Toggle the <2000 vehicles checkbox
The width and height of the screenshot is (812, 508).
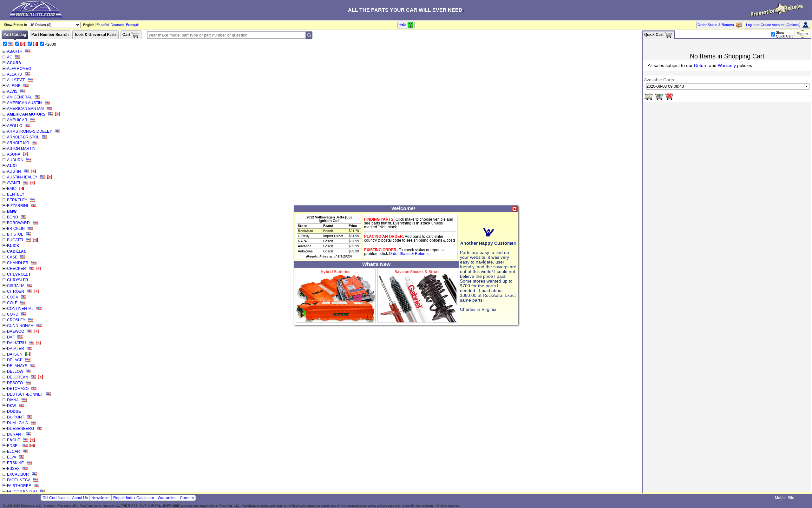(42, 44)
